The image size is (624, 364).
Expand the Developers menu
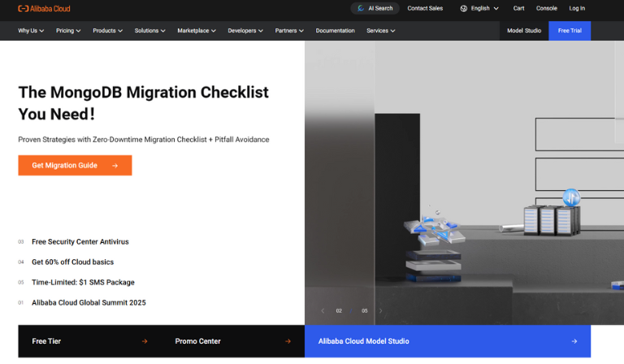(245, 31)
